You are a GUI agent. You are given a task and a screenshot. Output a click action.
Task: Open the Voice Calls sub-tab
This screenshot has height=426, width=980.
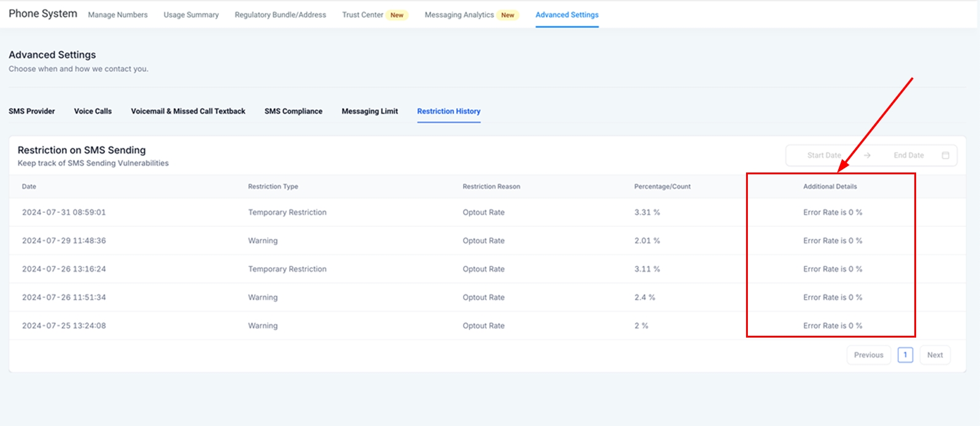[93, 111]
